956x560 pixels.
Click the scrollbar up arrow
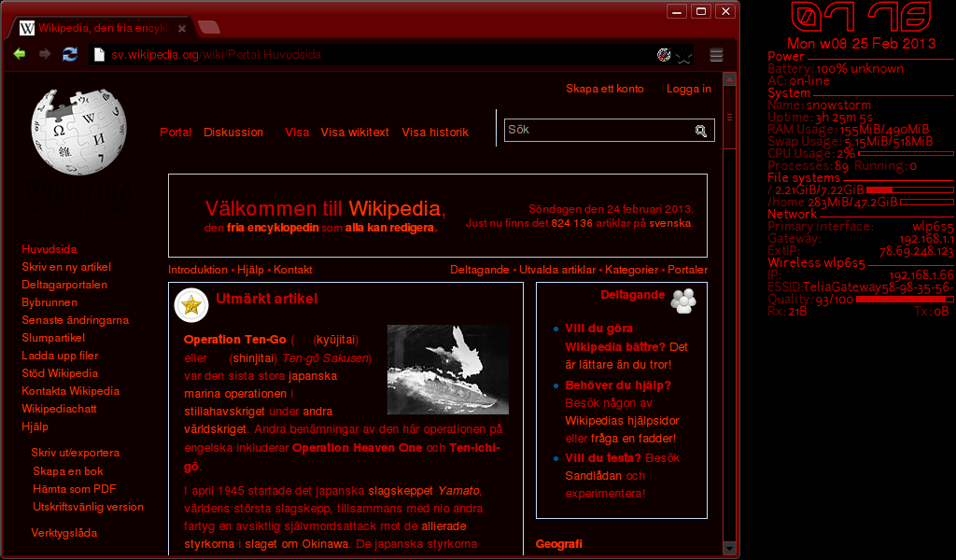pos(729,79)
